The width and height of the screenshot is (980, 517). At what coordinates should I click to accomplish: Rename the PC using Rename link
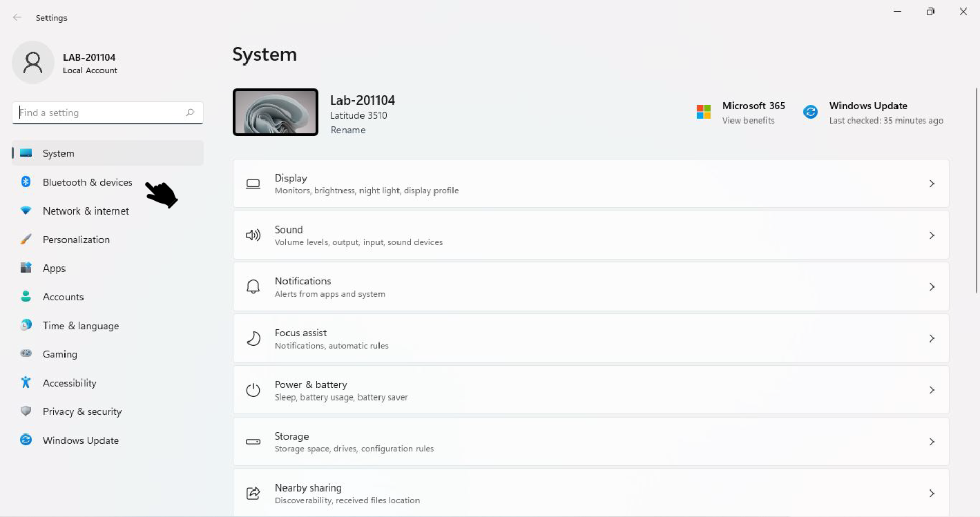[x=348, y=130]
